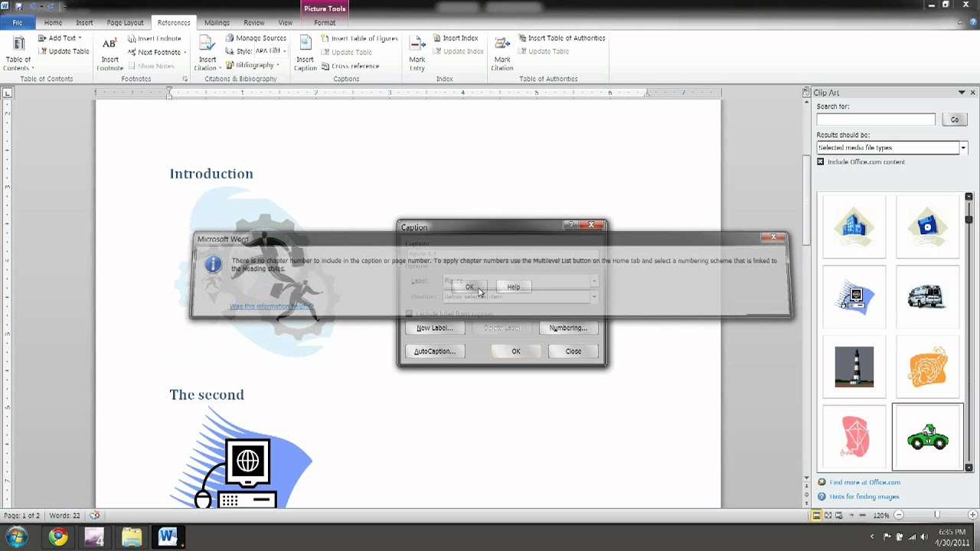This screenshot has height=551, width=980.
Task: Expand the Footnotes dialog launcher
Action: click(x=185, y=79)
